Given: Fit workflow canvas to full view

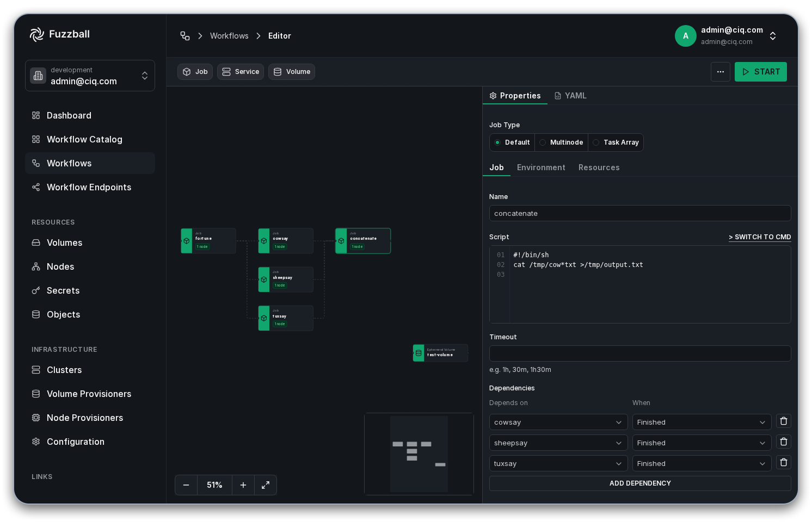Looking at the screenshot, I should tap(266, 485).
